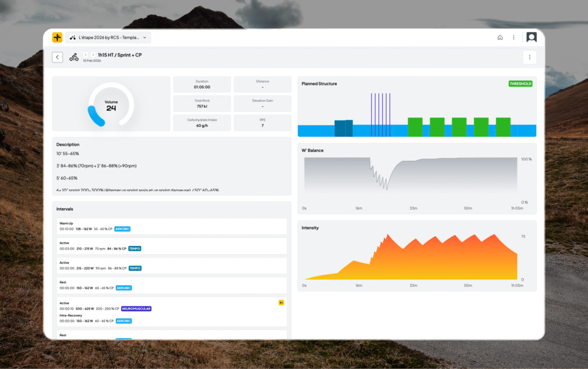The width and height of the screenshot is (588, 369).
Task: Click the cycling workout type icon
Action: (x=74, y=57)
